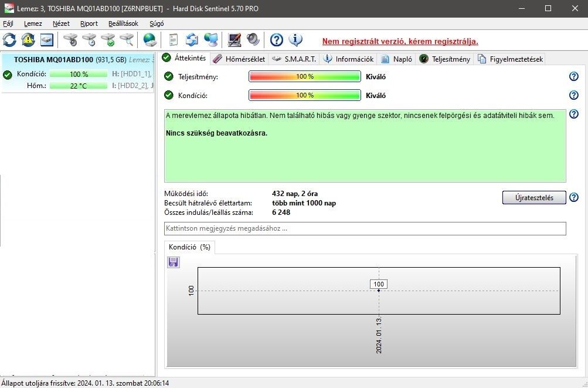Click the Kondíció 100 % gradient bar in overview
588x388 pixels.
click(x=304, y=95)
